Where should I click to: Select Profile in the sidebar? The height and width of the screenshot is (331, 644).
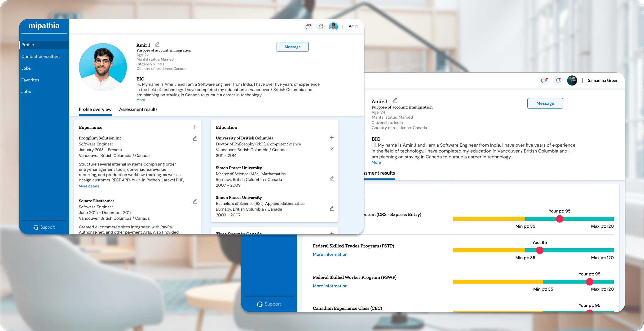pyautogui.click(x=44, y=45)
